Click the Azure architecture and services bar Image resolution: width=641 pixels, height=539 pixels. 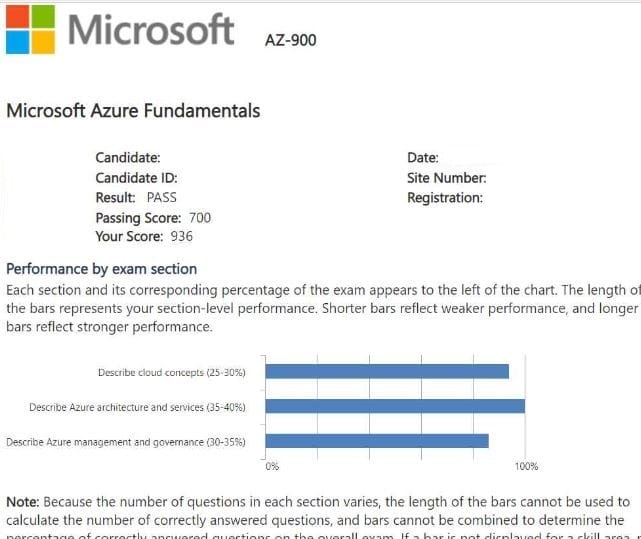coord(396,406)
